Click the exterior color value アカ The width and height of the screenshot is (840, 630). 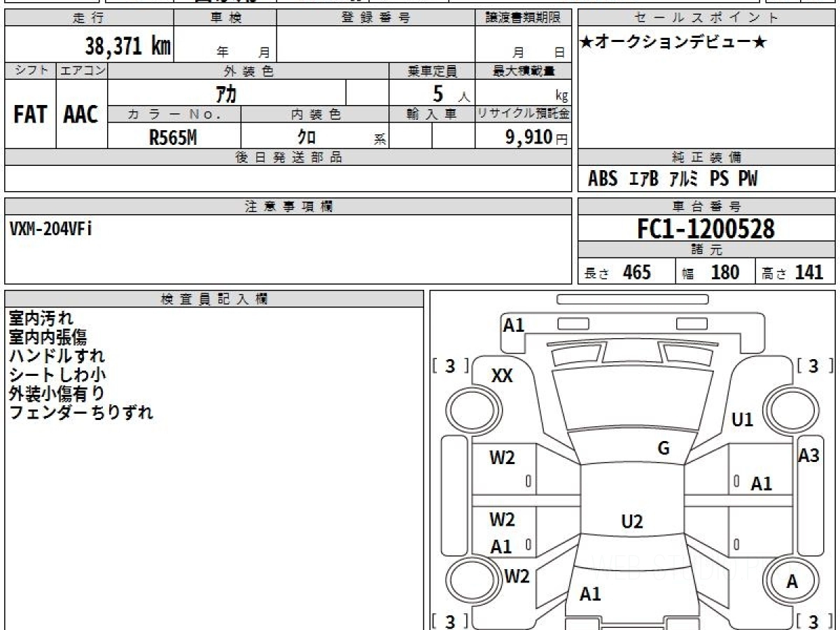pos(227,93)
